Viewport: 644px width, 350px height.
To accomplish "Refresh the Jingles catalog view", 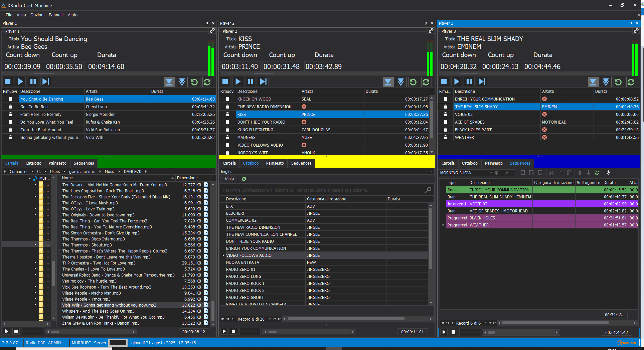I will 244,179.
